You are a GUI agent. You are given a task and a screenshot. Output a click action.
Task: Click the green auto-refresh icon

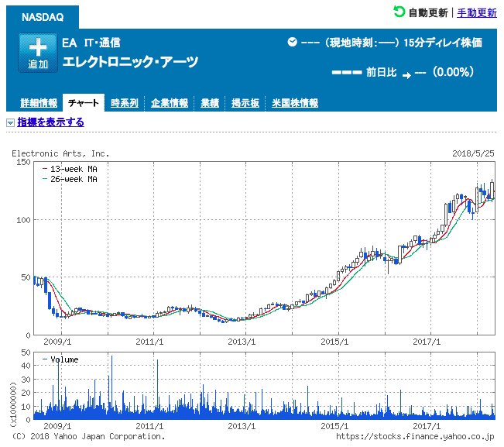[399, 12]
